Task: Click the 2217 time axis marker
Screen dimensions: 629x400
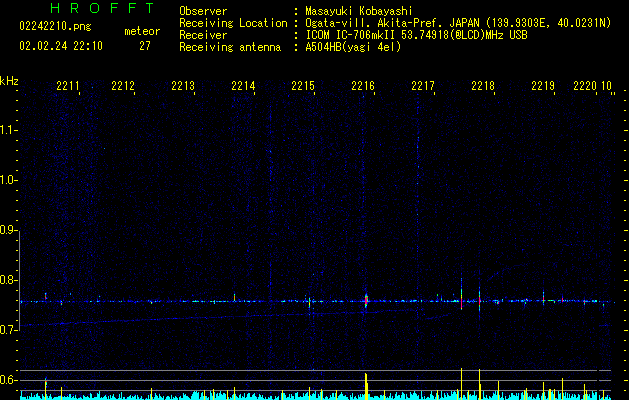Action: [423, 86]
